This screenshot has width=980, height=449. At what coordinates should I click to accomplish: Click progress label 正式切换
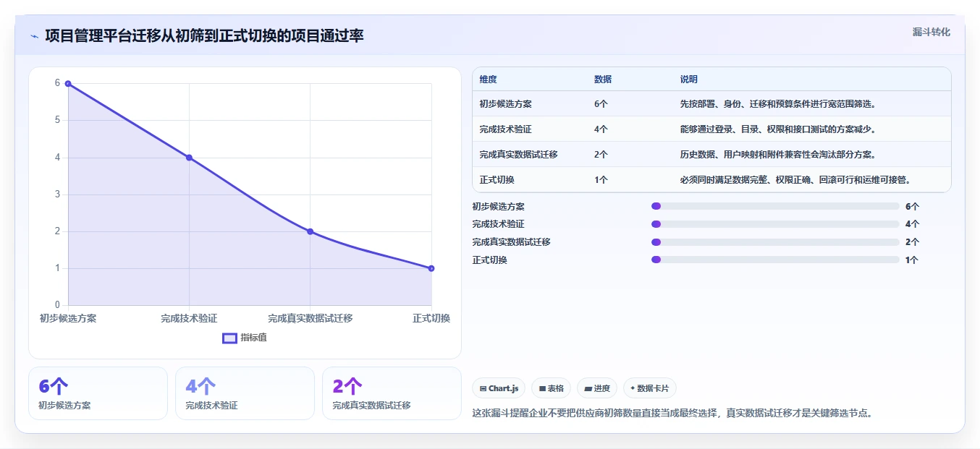point(490,260)
